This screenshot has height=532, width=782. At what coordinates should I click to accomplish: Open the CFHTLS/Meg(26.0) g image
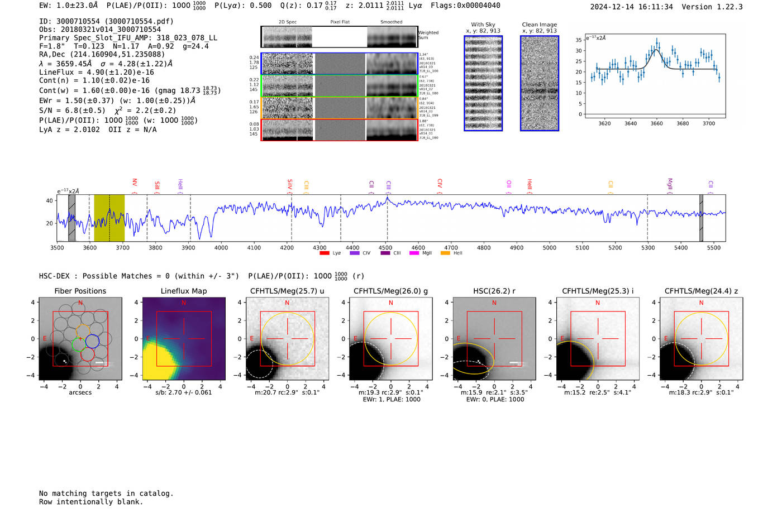click(391, 338)
